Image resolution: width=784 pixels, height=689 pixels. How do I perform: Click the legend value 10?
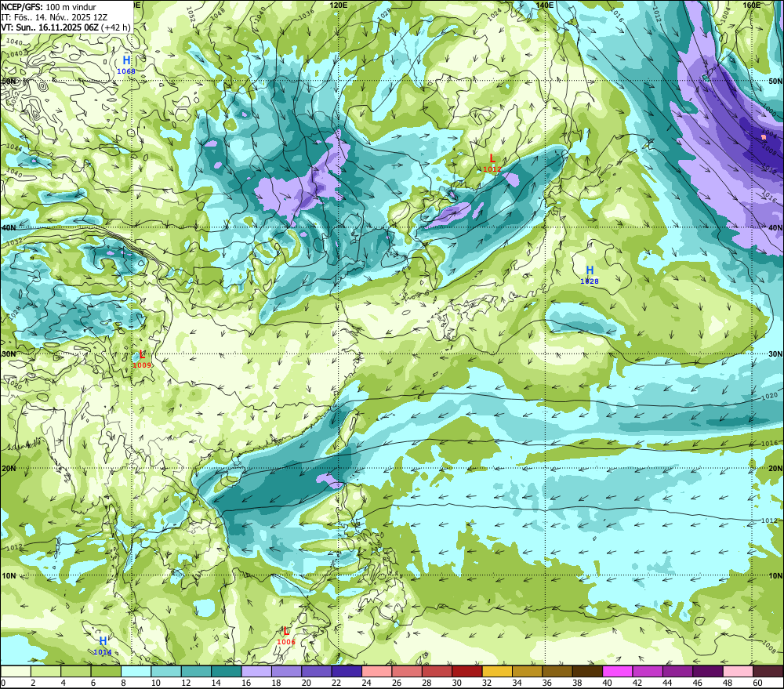(155, 683)
